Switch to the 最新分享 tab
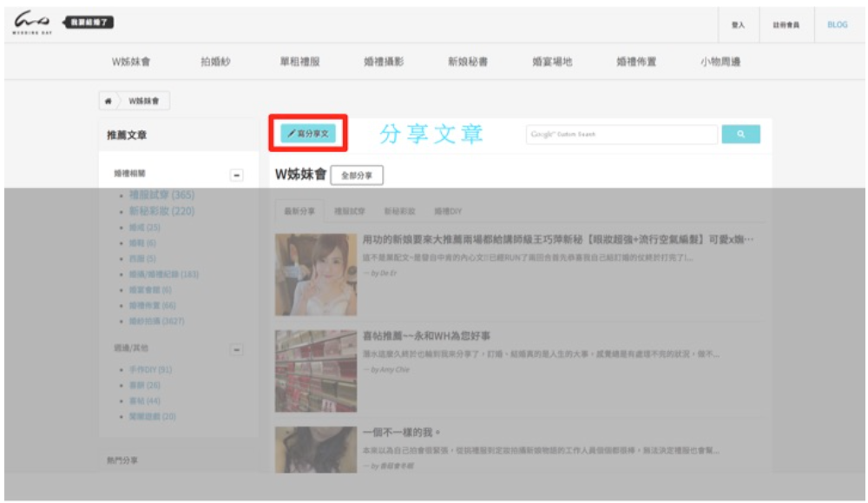The width and height of the screenshot is (868, 503). [x=299, y=211]
